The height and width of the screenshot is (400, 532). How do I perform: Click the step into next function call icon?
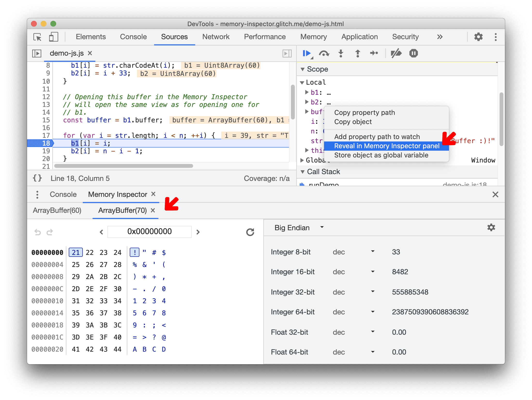(340, 53)
